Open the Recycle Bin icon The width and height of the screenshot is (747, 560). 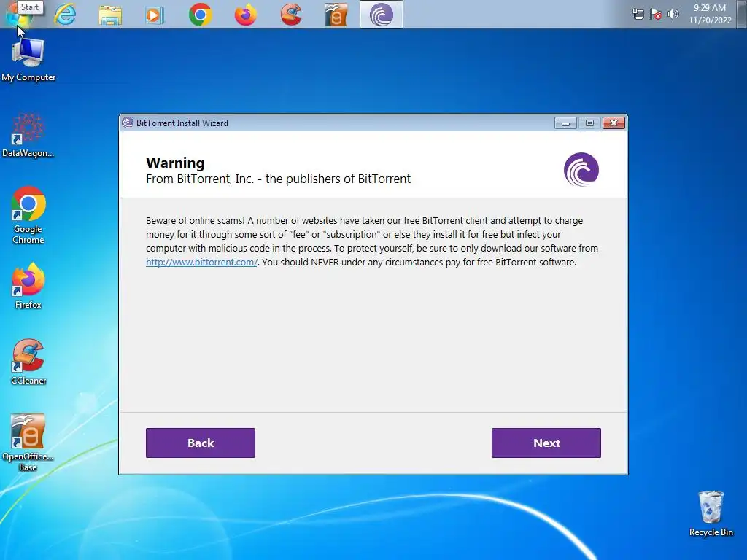tap(711, 514)
